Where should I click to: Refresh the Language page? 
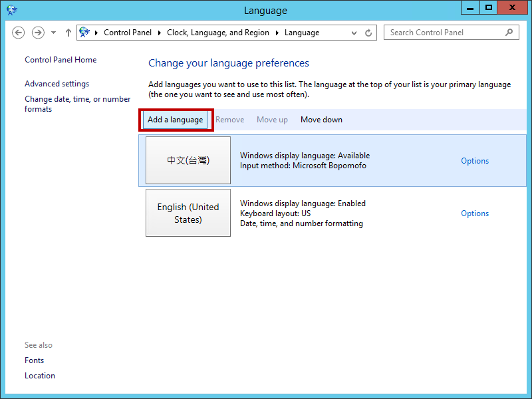coord(368,33)
